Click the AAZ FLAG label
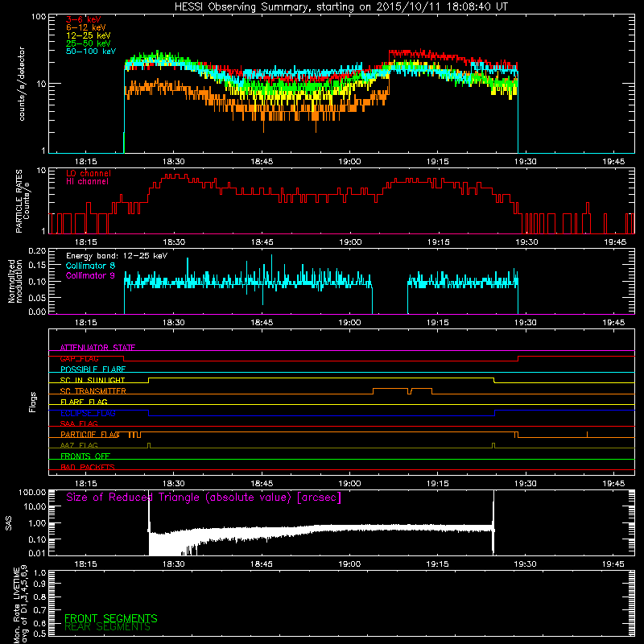 [79, 445]
